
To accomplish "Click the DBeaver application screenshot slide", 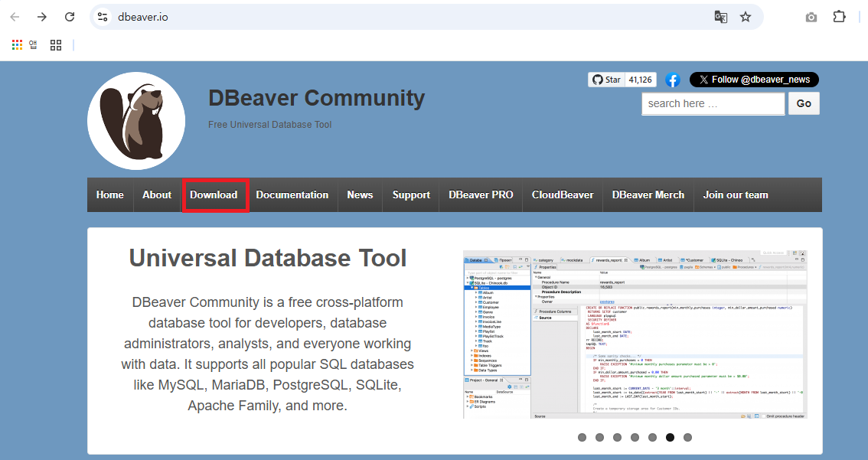I will coord(635,334).
